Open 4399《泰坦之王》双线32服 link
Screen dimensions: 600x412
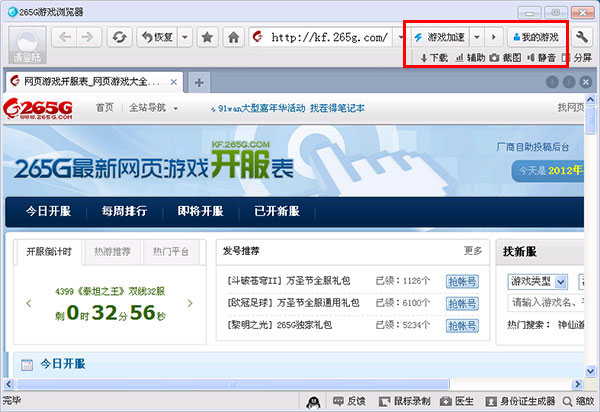point(110,291)
